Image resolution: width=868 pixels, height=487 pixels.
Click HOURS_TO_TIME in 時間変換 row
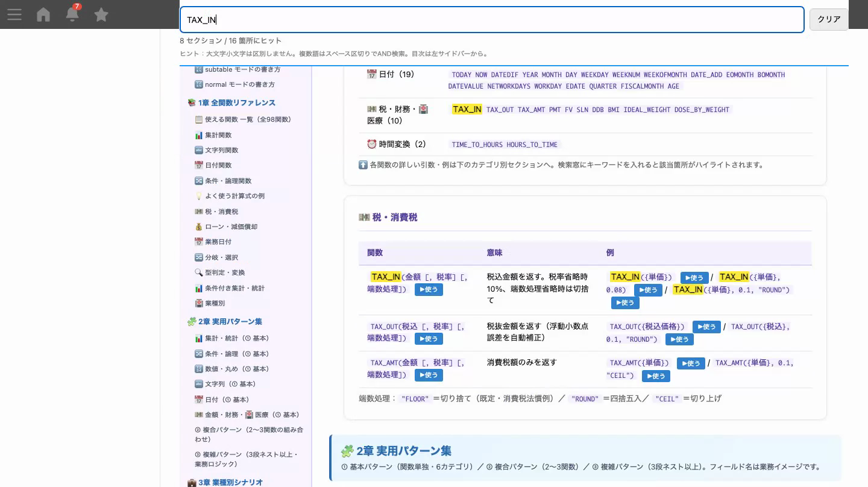532,145
